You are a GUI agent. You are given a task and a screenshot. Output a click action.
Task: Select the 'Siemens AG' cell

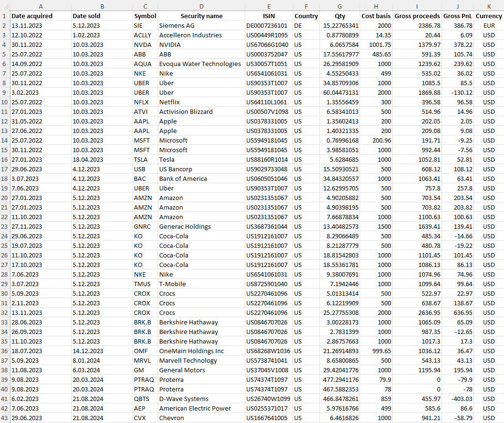(201, 26)
